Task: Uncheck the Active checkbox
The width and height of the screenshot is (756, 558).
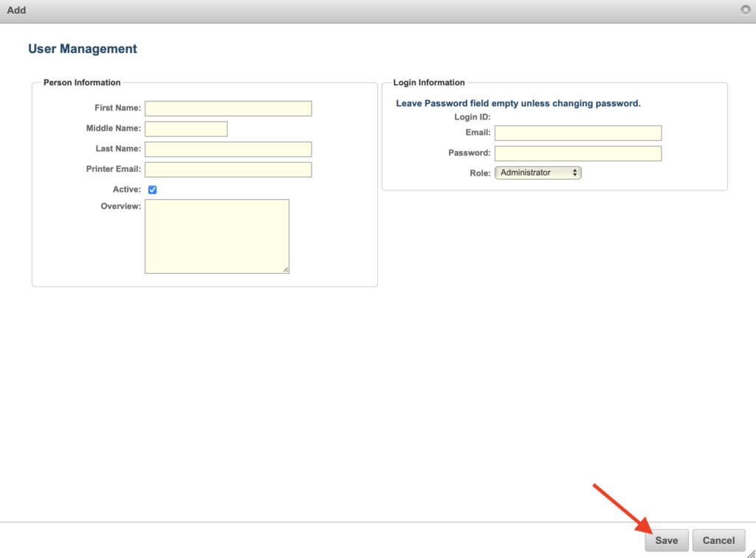Action: (x=152, y=190)
